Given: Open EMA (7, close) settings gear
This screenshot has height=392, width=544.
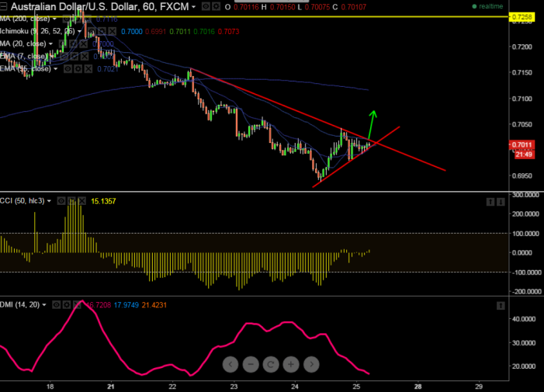Looking at the screenshot, I should tap(74, 56).
